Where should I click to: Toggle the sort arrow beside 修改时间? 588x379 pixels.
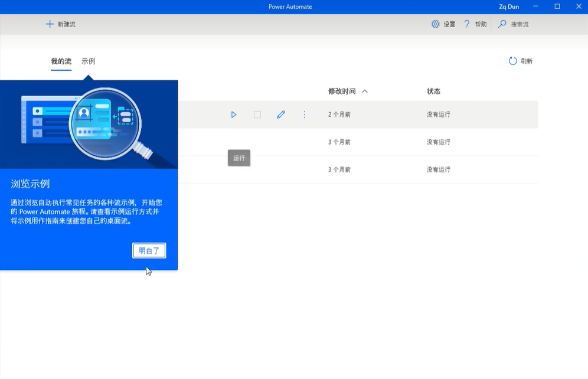click(365, 92)
